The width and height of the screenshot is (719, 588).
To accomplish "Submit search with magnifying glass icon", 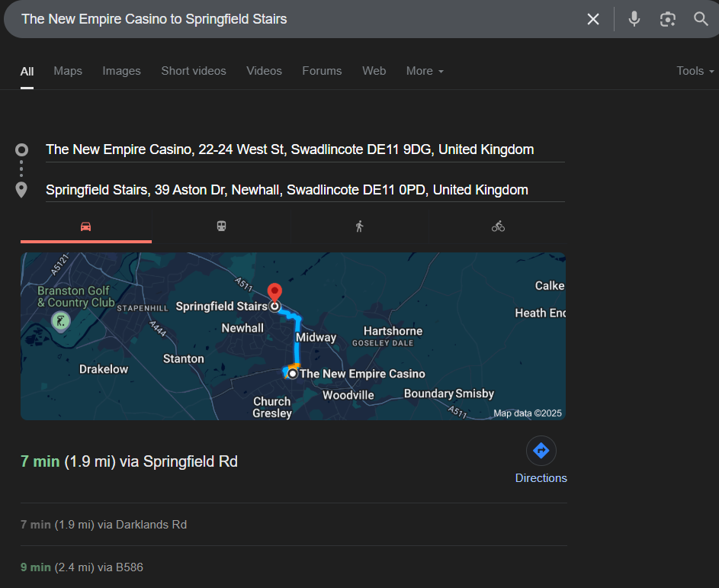I will pos(701,19).
